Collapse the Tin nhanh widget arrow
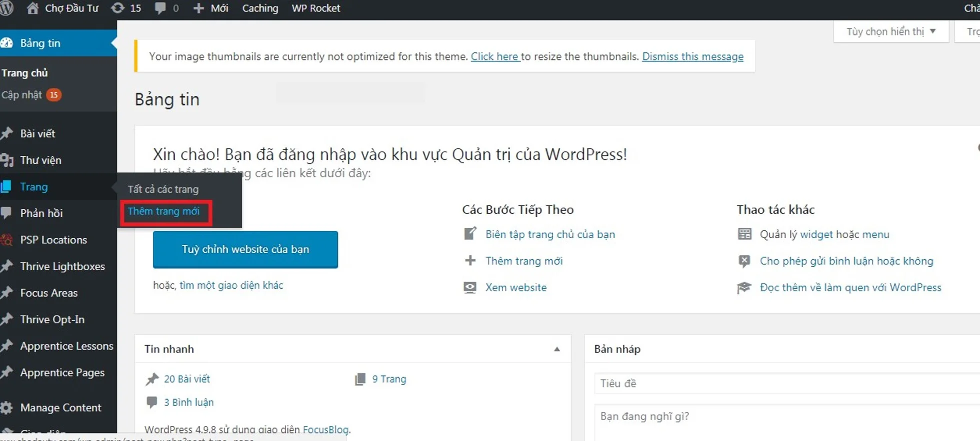Screen dimensions: 980x441 coord(556,349)
